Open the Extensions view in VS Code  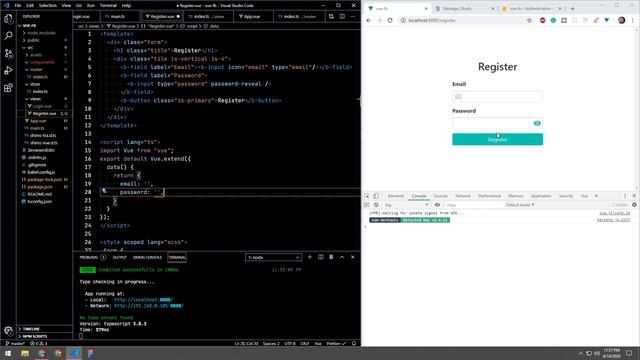point(8,88)
